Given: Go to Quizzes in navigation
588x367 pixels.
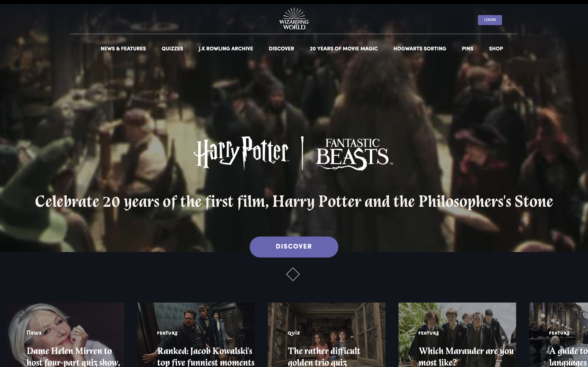Looking at the screenshot, I should [172, 49].
